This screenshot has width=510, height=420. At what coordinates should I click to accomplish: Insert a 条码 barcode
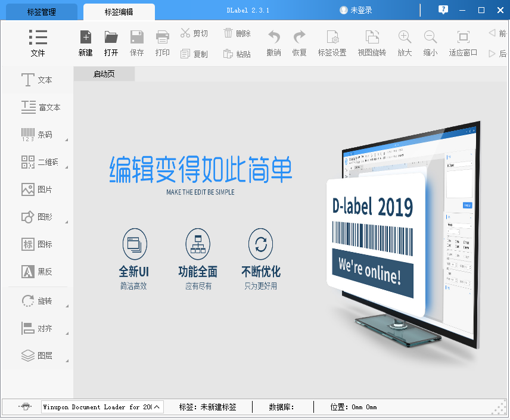[x=37, y=135]
